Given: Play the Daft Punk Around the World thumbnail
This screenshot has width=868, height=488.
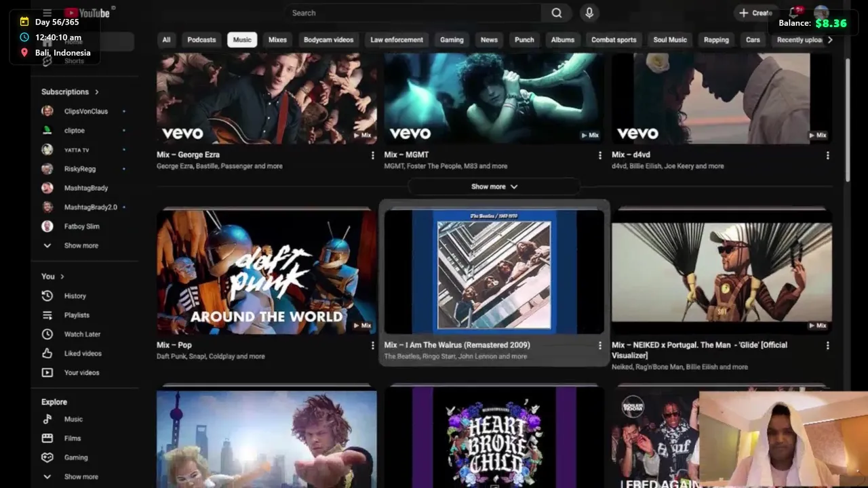Looking at the screenshot, I should tap(267, 271).
